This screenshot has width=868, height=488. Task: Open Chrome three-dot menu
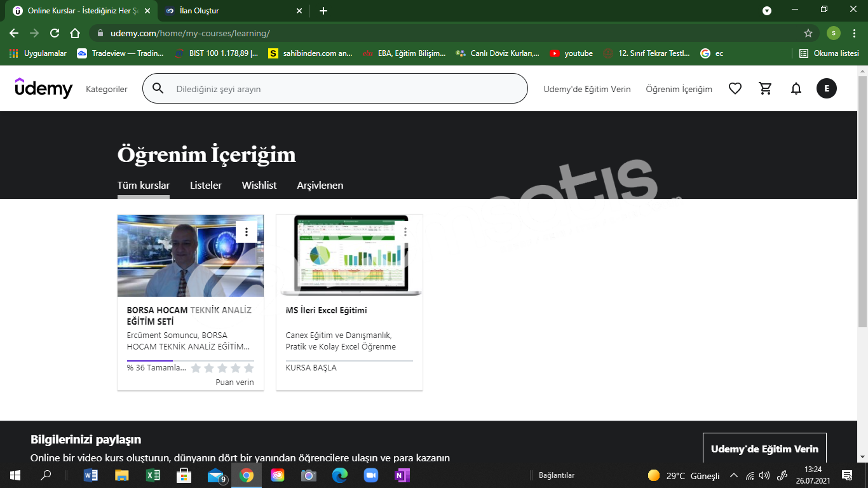click(x=855, y=33)
